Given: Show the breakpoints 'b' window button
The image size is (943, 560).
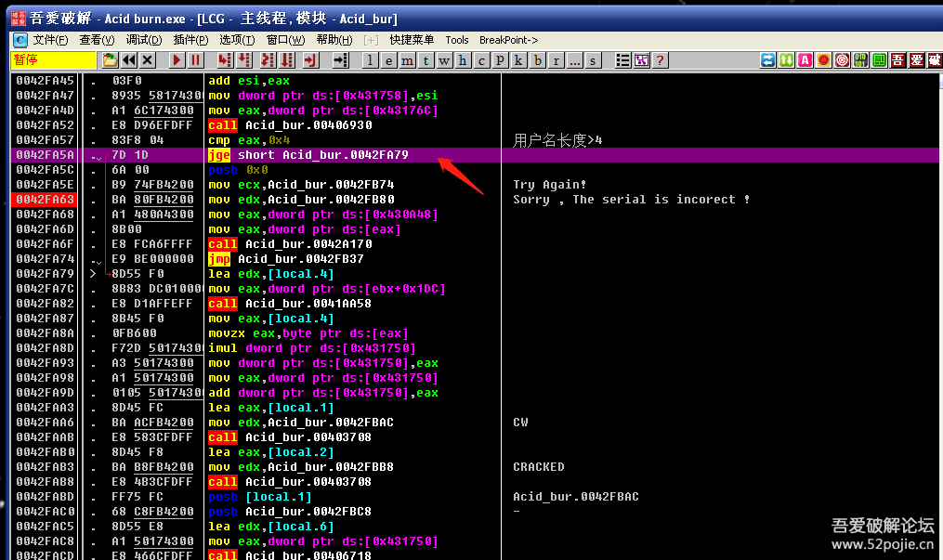Looking at the screenshot, I should point(538,60).
